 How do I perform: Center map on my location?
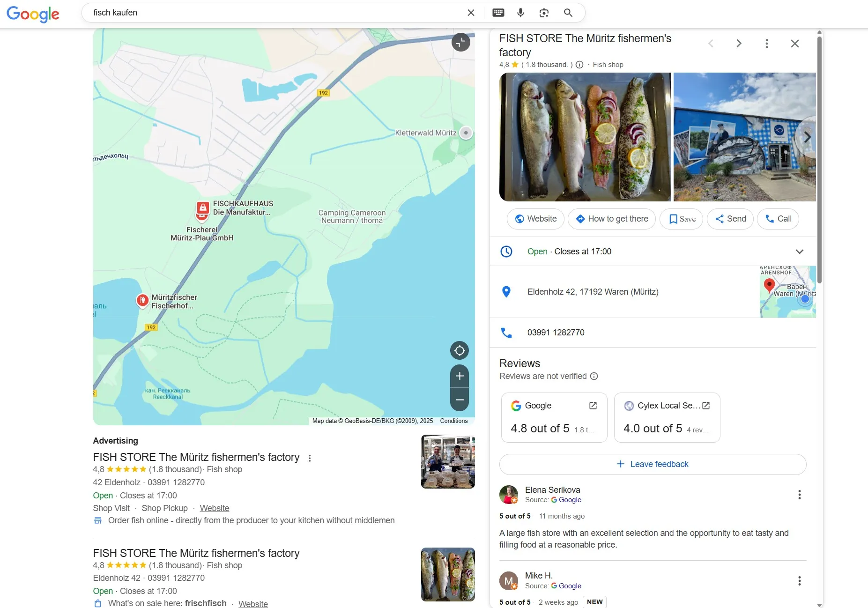460,350
